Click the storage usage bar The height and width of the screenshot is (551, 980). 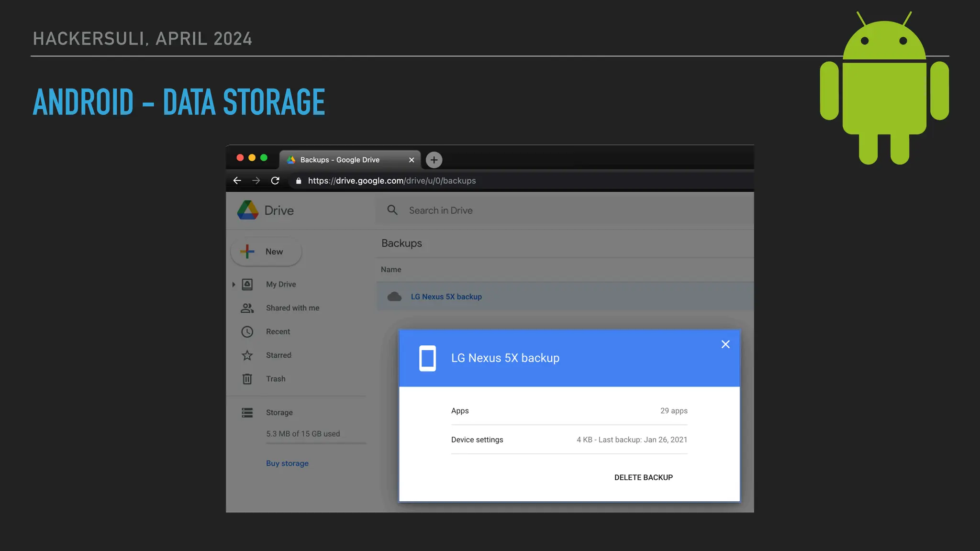pyautogui.click(x=316, y=443)
